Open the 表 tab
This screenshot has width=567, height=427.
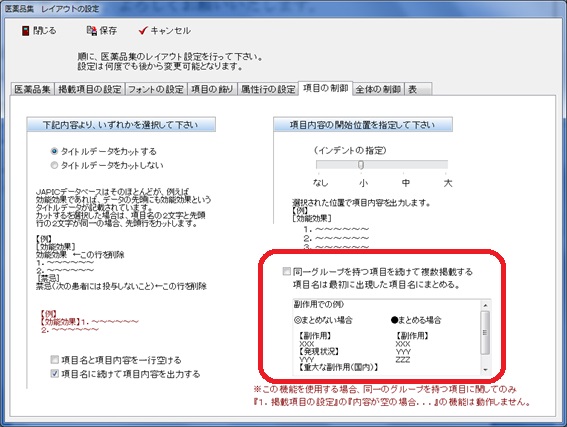coord(418,89)
